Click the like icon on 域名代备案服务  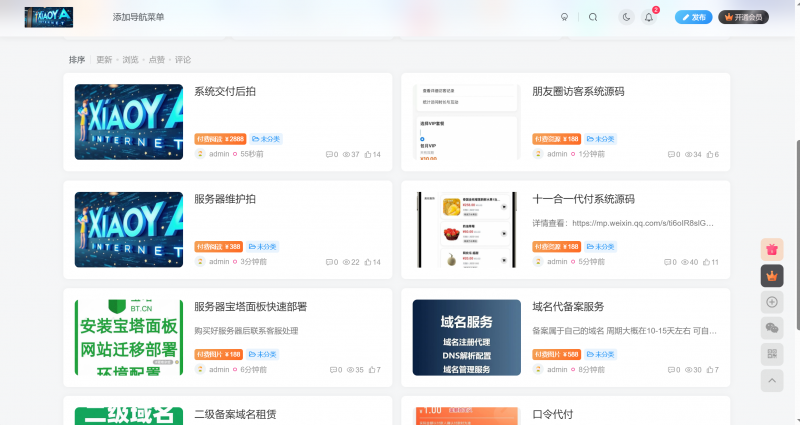tap(710, 369)
